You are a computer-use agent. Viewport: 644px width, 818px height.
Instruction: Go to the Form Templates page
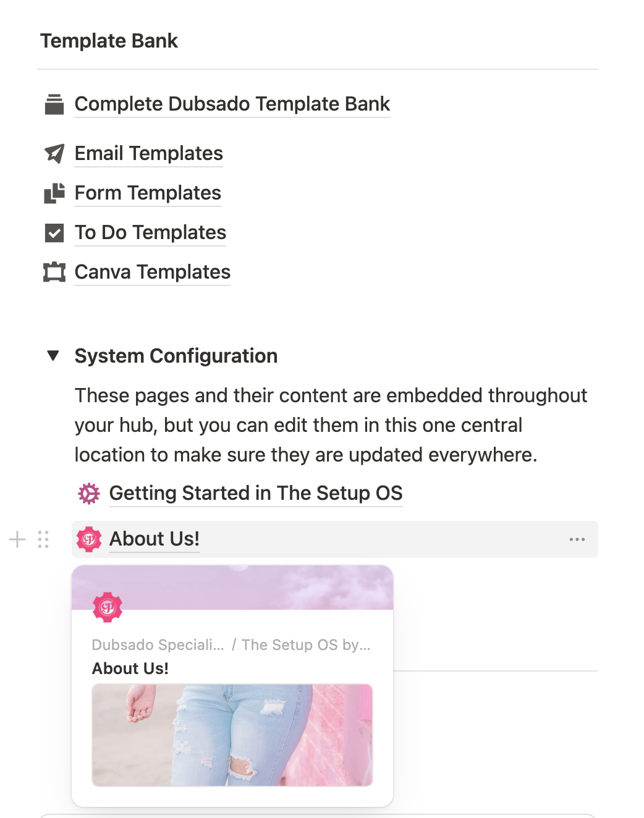[148, 193]
